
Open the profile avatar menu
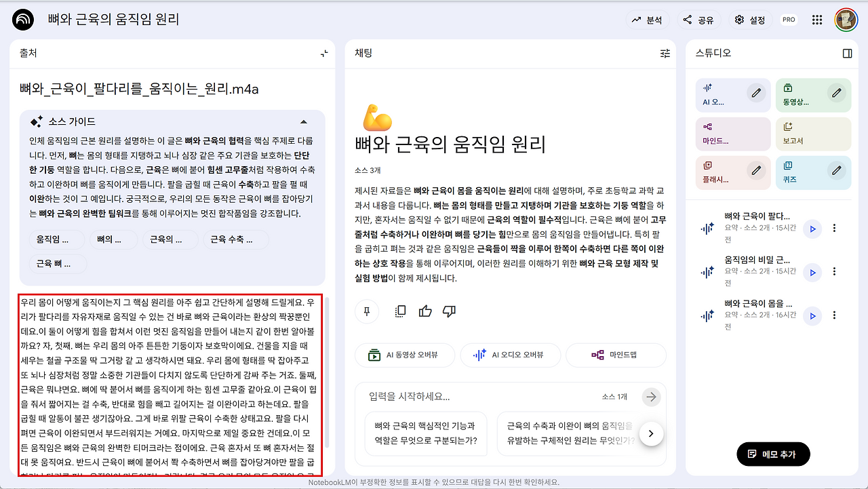(846, 20)
